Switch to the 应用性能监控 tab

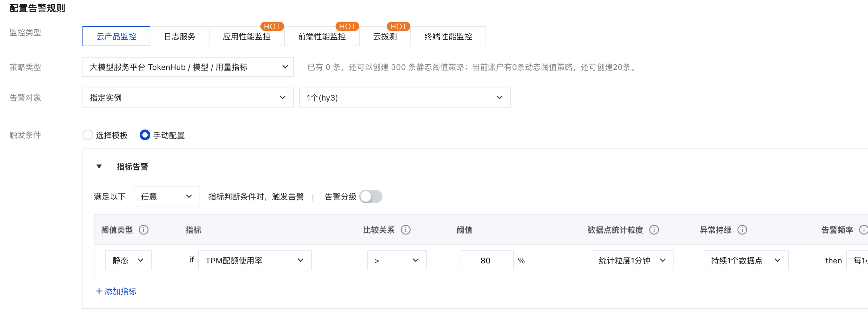click(247, 36)
